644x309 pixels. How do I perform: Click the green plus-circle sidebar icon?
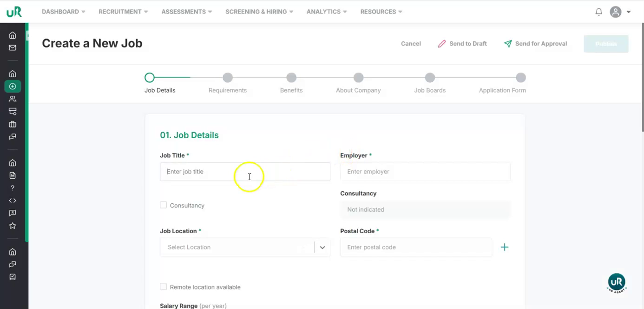pyautogui.click(x=13, y=86)
